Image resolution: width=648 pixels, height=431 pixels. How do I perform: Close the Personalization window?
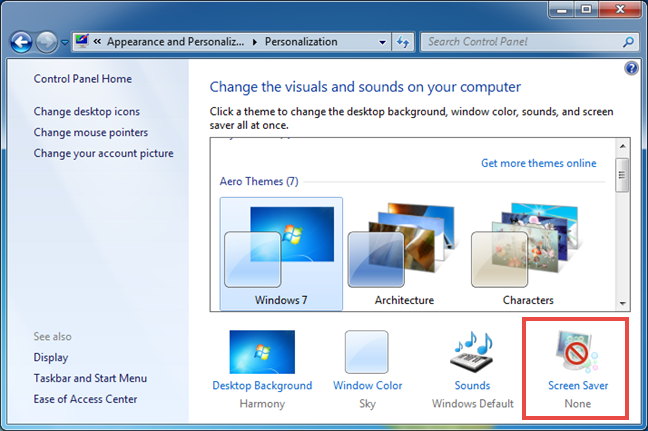point(619,9)
